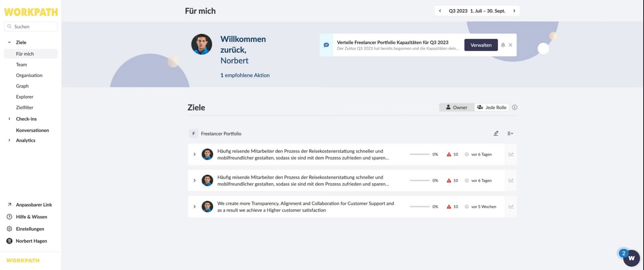Collapse the Ziele sidebar section
The height and width of the screenshot is (270, 644).
click(x=9, y=42)
